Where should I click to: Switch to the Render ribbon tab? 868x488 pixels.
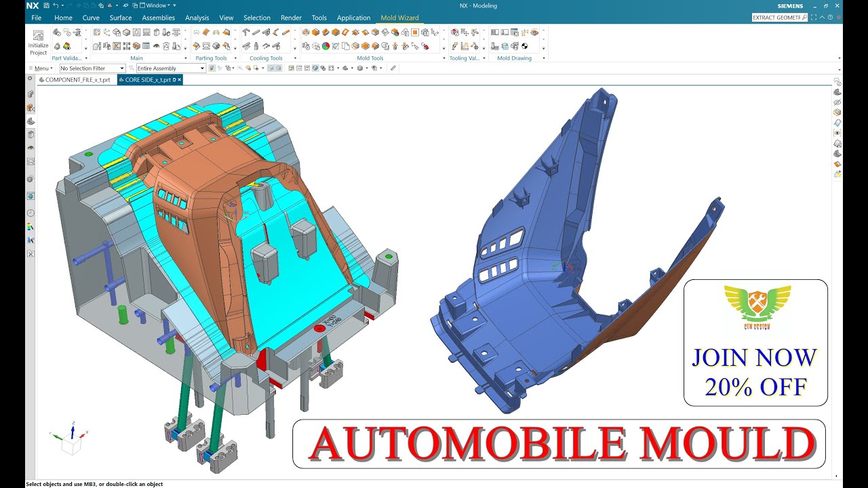pos(291,18)
